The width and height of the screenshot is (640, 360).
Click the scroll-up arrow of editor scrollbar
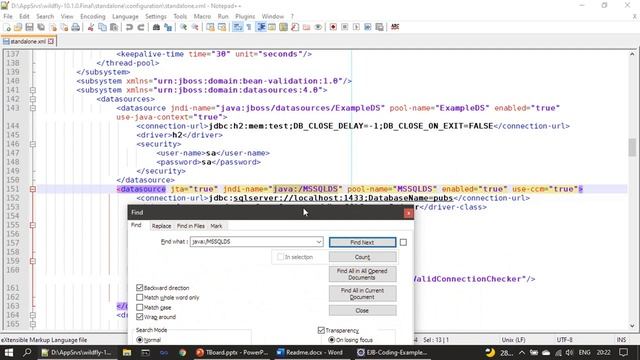[x=632, y=54]
